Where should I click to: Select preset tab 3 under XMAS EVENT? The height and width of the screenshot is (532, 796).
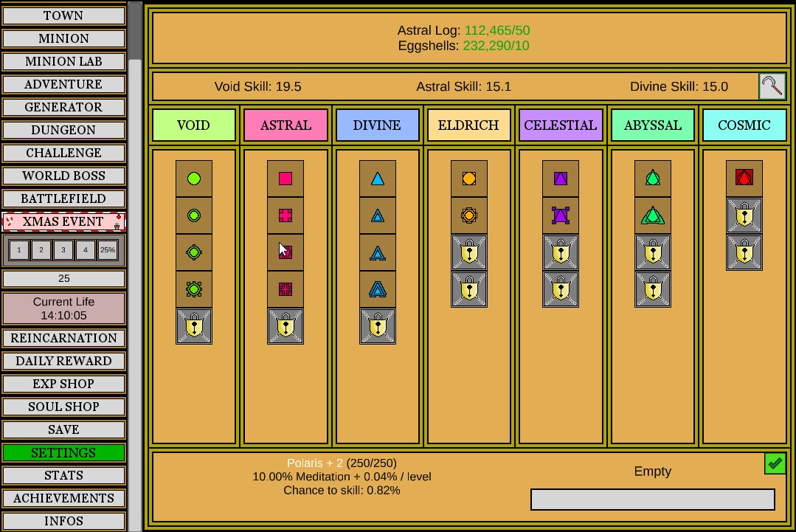[x=63, y=249]
